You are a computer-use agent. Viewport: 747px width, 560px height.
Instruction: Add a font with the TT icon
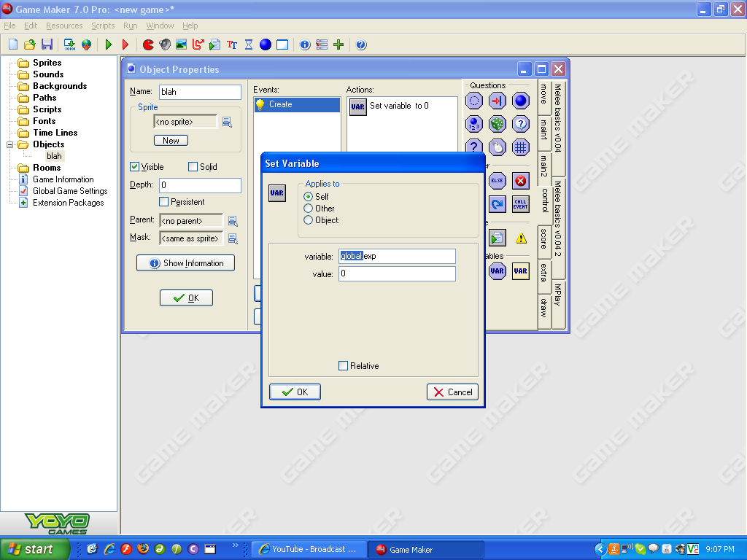[232, 44]
